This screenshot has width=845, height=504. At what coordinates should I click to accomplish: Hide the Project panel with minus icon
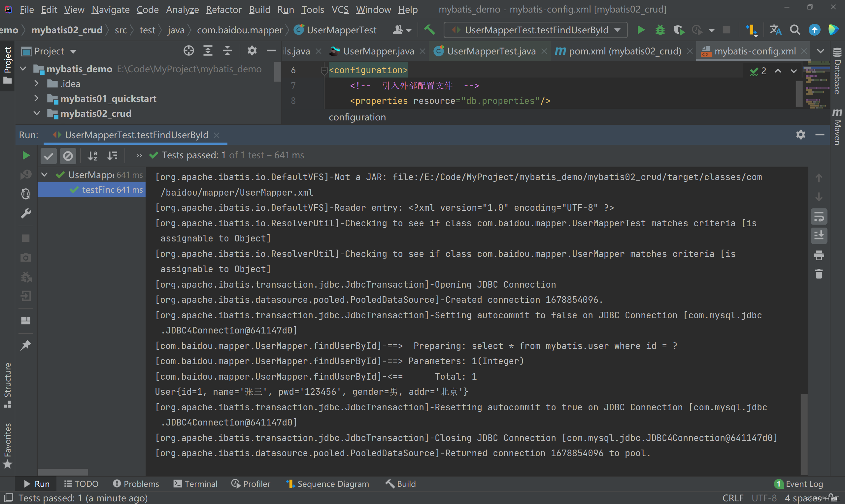(x=271, y=51)
